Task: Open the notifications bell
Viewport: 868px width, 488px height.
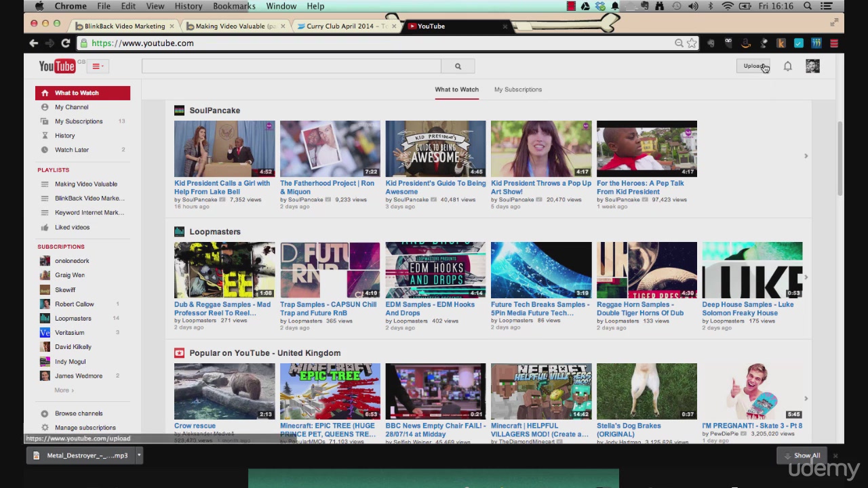Action: tap(788, 66)
